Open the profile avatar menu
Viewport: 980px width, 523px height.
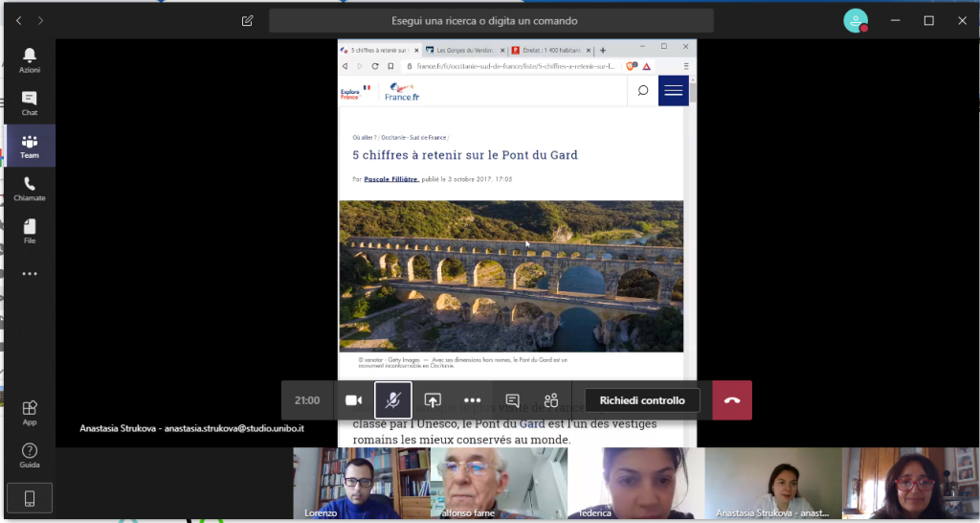(x=856, y=21)
